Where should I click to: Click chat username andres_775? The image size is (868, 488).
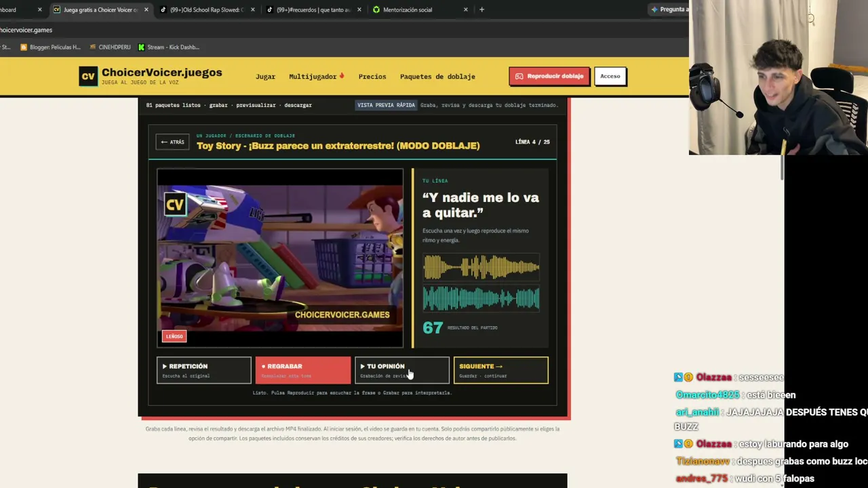[702, 479]
